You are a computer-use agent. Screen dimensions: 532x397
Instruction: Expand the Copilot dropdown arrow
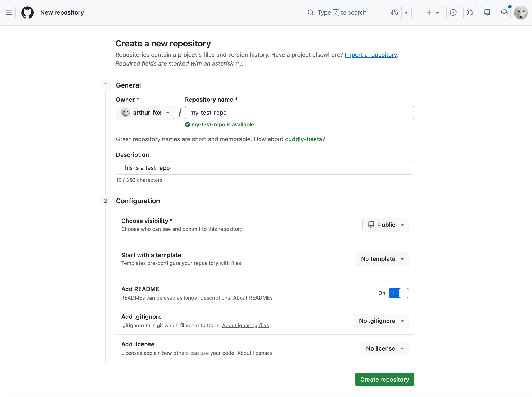click(x=406, y=12)
